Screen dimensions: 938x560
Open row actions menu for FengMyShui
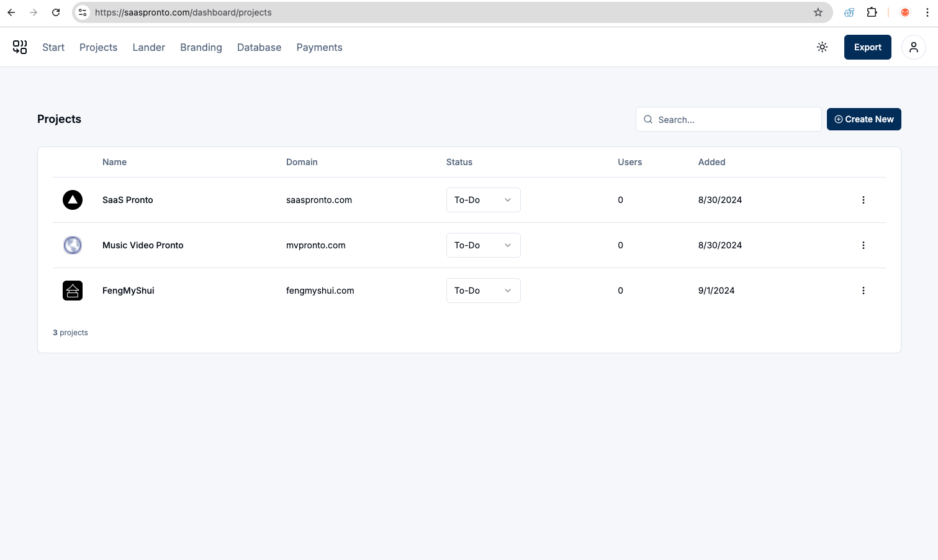864,291
